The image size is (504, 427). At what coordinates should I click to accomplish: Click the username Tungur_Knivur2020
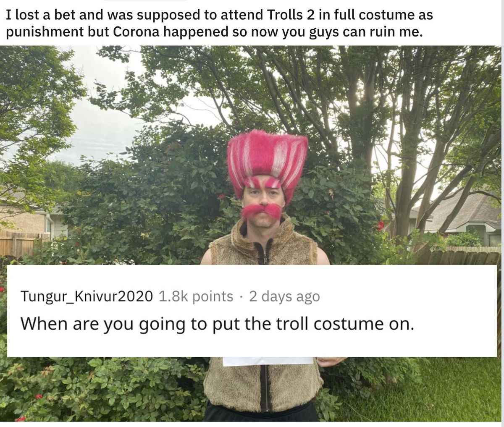87,296
